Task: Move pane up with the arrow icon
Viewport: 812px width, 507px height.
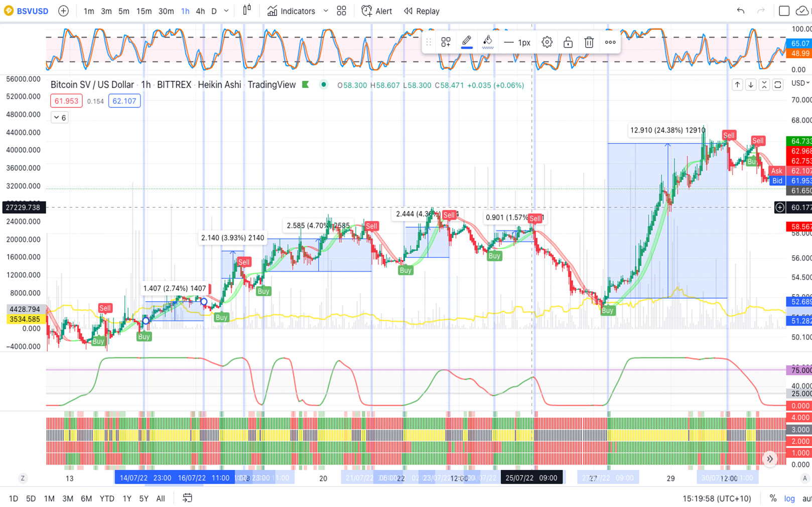Action: [737, 85]
